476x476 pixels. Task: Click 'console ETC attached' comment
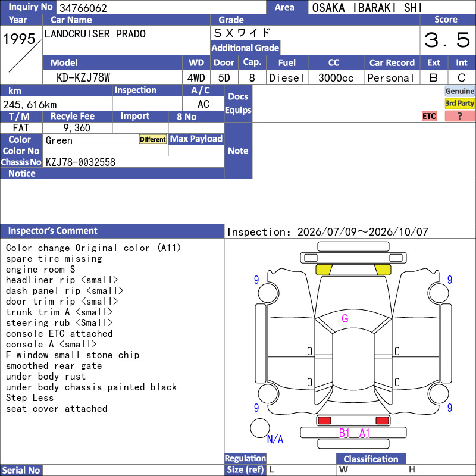pyautogui.click(x=59, y=334)
